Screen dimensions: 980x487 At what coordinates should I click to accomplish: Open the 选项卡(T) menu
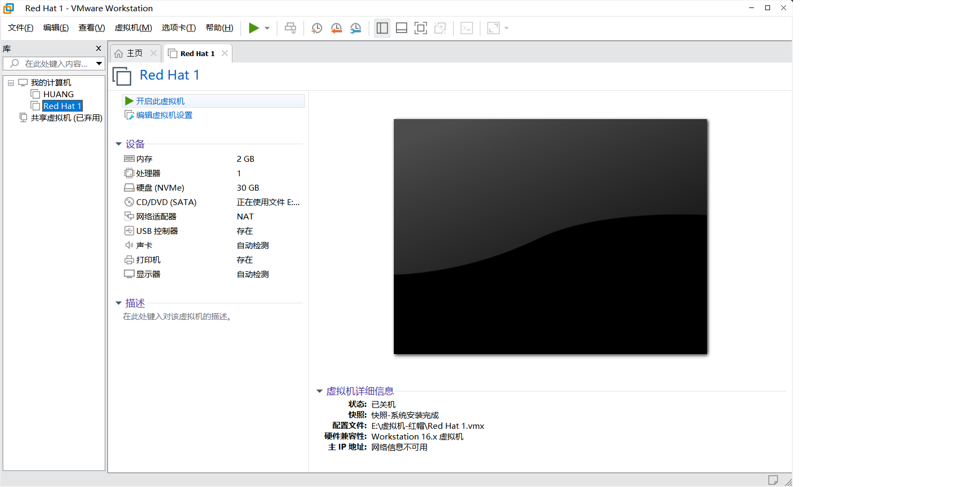click(178, 28)
